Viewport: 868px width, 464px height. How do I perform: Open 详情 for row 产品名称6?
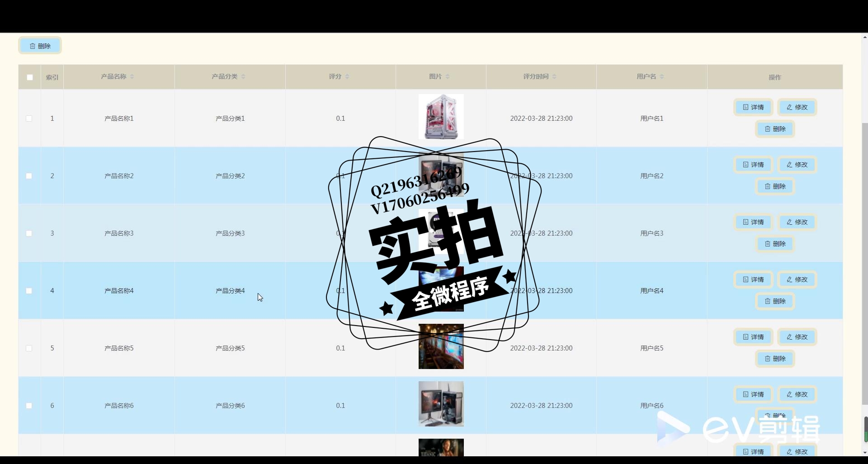[753, 394]
